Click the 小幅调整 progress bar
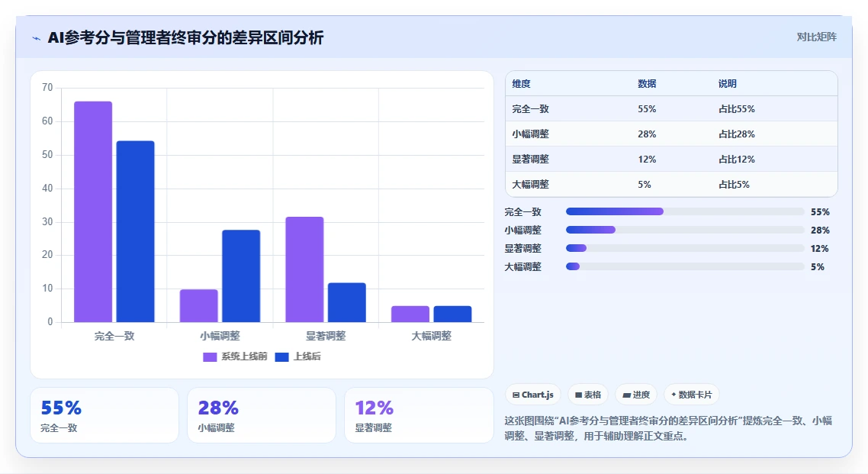 [x=685, y=230]
